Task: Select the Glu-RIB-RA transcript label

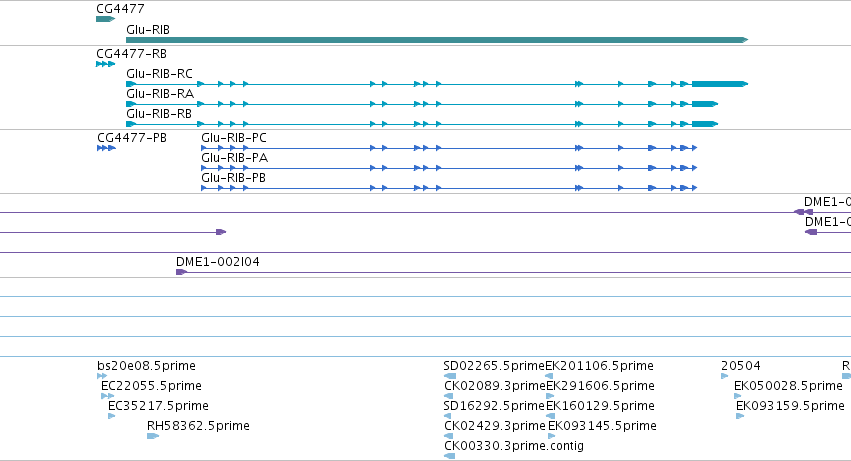Action: pyautogui.click(x=160, y=94)
